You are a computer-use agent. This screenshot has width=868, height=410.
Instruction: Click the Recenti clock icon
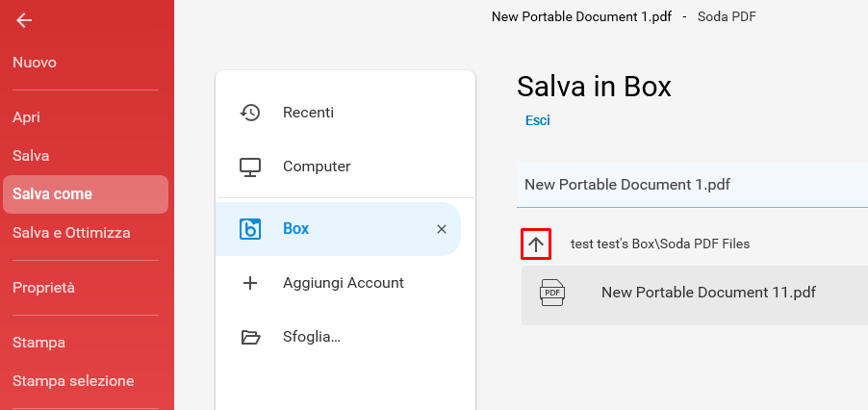point(250,113)
